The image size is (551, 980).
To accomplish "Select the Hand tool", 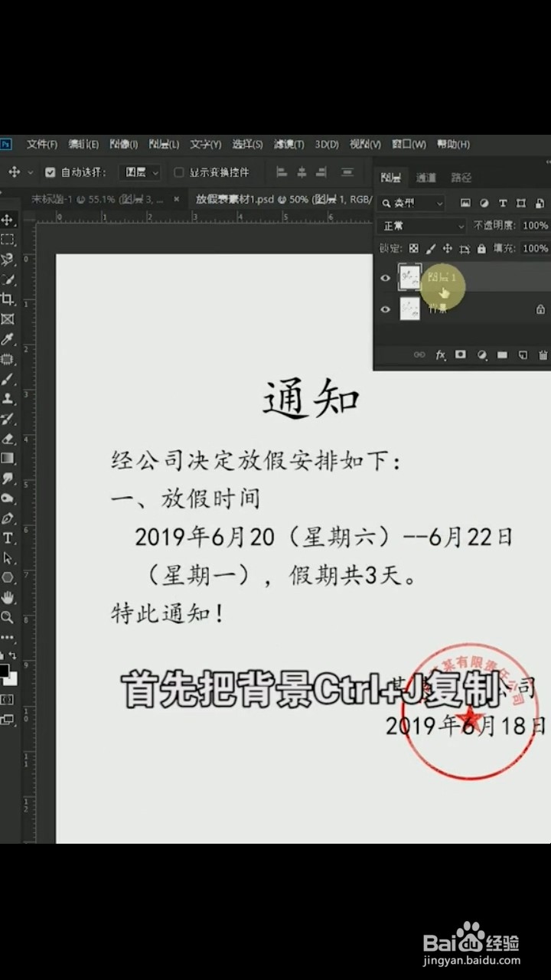I will coord(8,597).
